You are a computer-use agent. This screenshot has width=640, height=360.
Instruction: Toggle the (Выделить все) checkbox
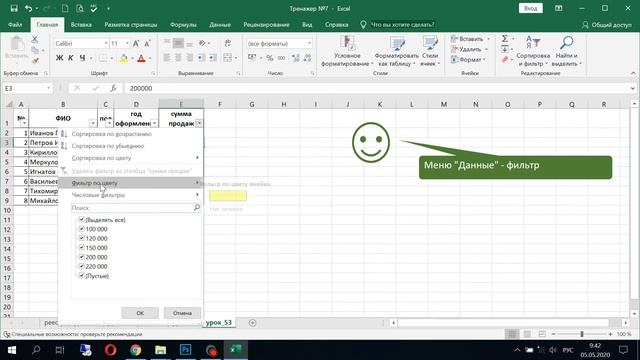tap(82, 220)
